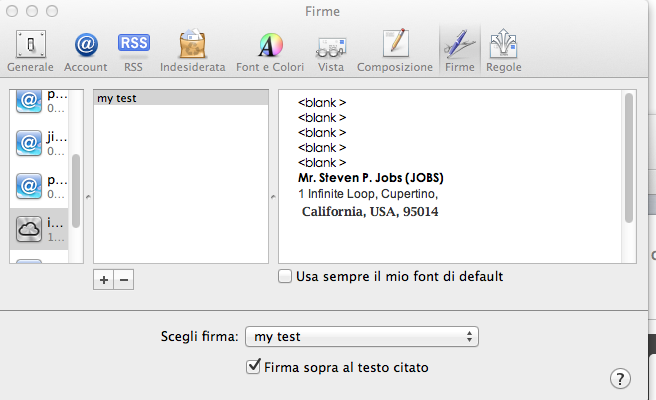Click the Steven P. Jobs signature line
The height and width of the screenshot is (400, 656).
pyautogui.click(x=371, y=178)
